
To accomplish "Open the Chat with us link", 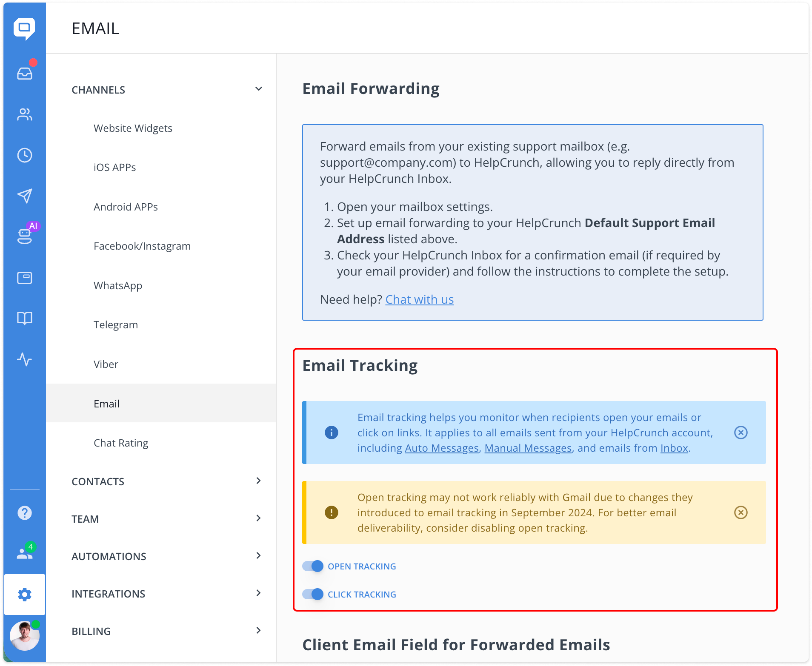I will click(419, 299).
